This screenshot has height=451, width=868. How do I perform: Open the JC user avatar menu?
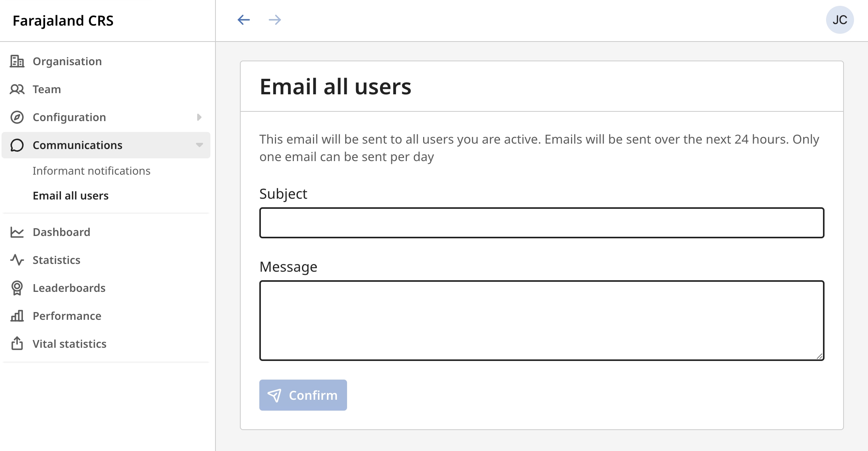click(840, 20)
